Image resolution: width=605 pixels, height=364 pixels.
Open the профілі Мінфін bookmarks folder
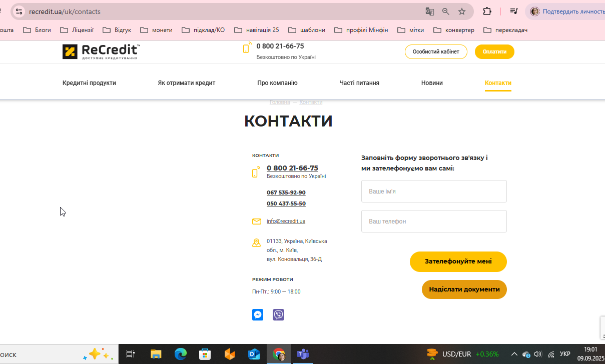(361, 30)
